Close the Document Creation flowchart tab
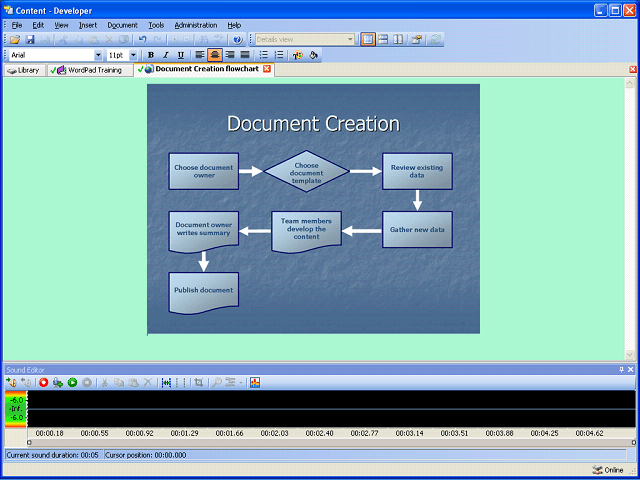The height and width of the screenshot is (480, 640). click(x=267, y=69)
